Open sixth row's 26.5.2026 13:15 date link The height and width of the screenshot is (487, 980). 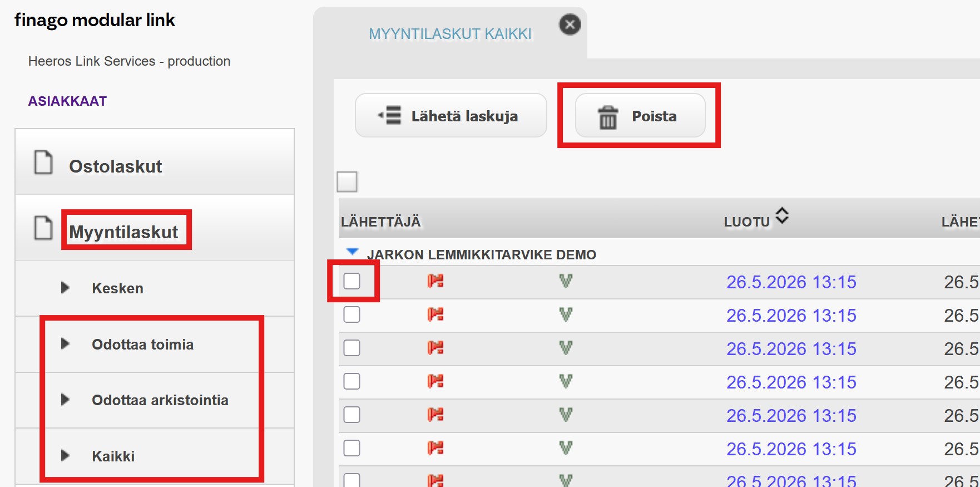tap(791, 449)
